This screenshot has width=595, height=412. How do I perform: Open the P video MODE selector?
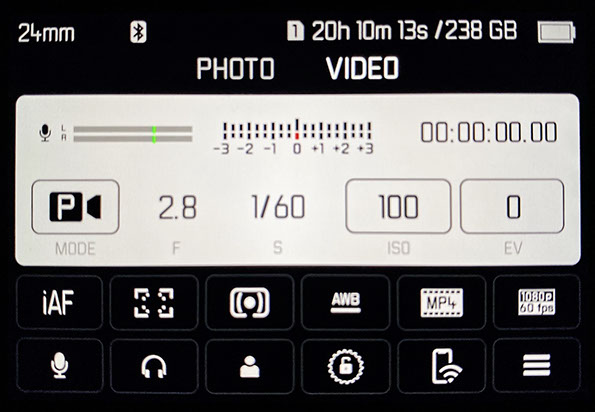pos(75,207)
